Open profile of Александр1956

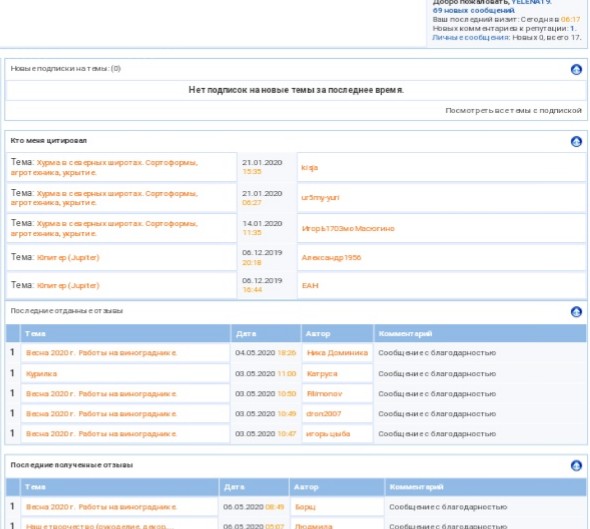[x=331, y=257]
